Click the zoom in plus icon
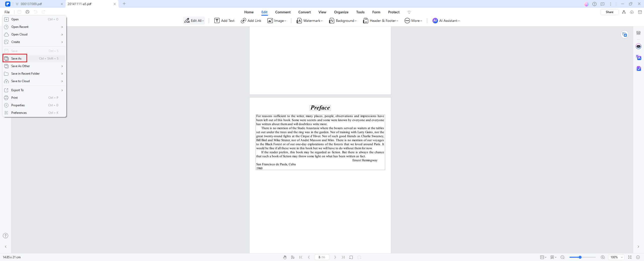Image resolution: width=644 pixels, height=261 pixels. click(603, 257)
